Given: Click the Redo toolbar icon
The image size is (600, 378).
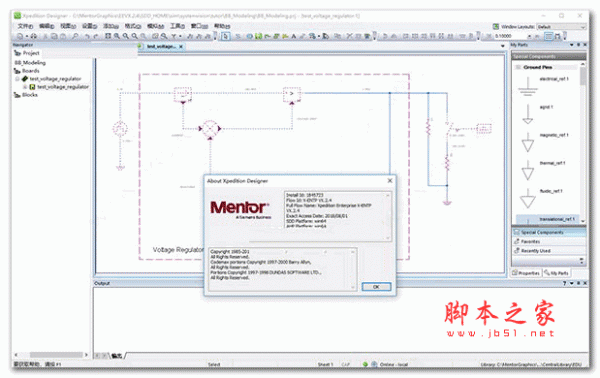Looking at the screenshot, I should click(96, 36).
